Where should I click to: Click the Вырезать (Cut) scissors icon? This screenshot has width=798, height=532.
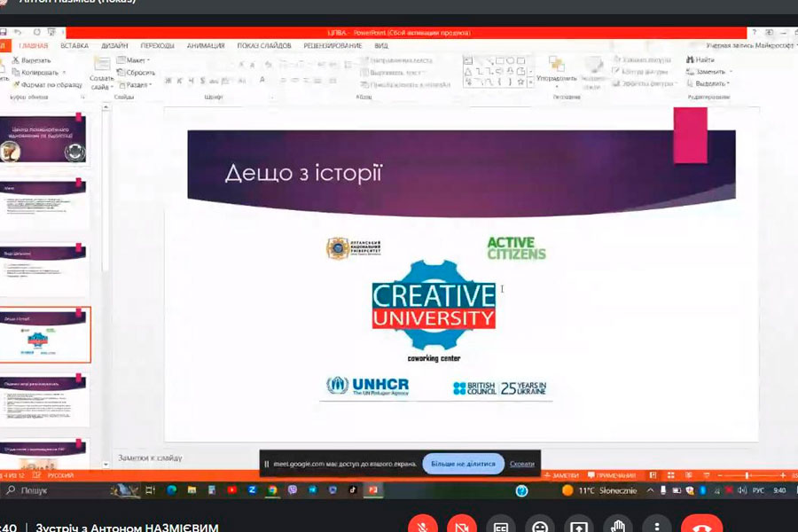pos(16,60)
